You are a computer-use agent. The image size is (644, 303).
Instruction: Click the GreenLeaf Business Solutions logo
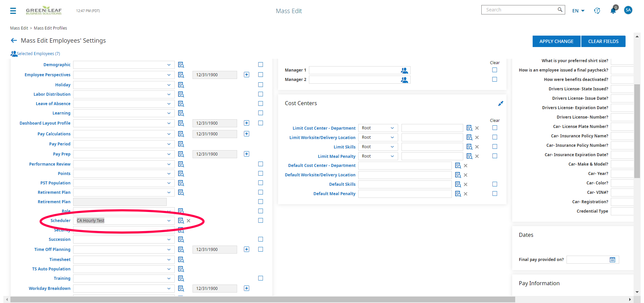click(x=44, y=11)
